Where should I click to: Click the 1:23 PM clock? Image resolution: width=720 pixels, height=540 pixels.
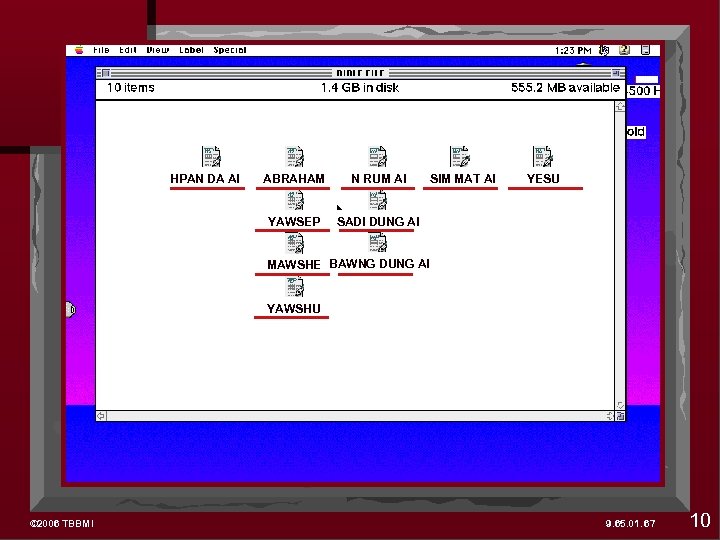click(x=573, y=51)
